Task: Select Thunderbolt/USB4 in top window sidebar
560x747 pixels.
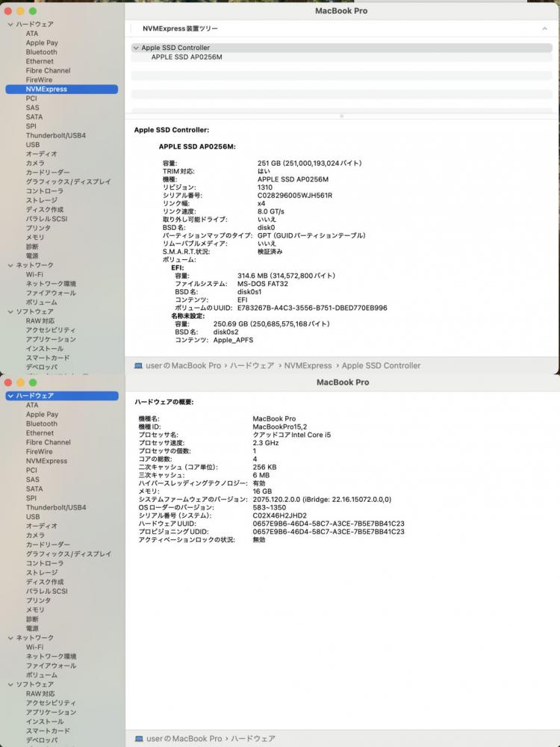Action: click(56, 136)
